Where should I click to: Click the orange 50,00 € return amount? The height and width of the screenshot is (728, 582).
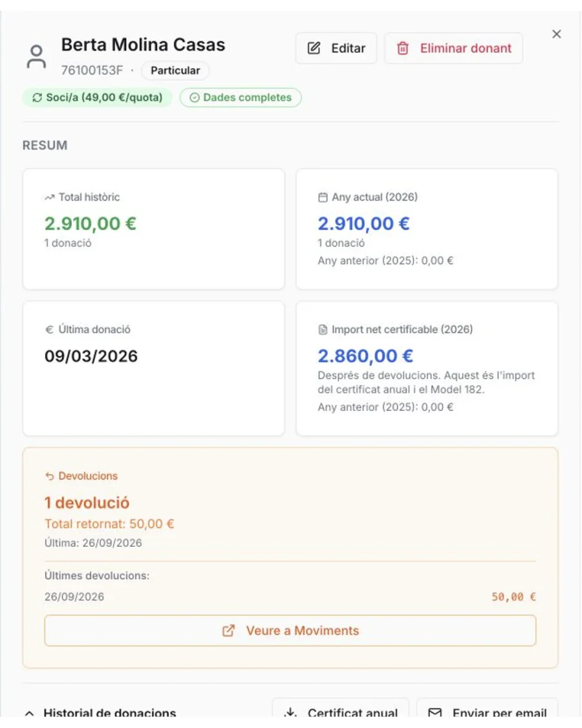[513, 597]
